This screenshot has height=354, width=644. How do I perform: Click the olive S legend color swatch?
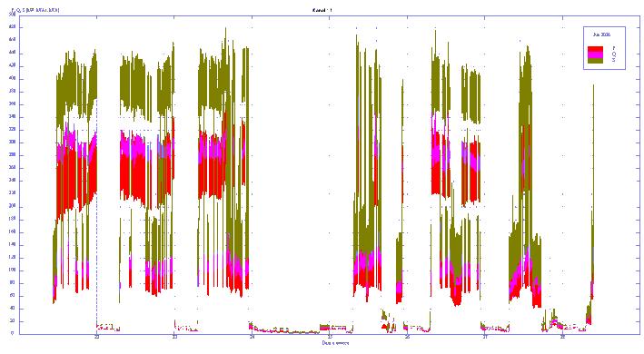tap(595, 60)
